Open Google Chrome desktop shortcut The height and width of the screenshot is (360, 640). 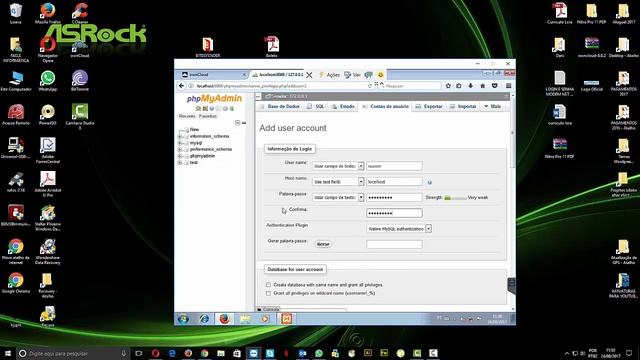(16, 283)
